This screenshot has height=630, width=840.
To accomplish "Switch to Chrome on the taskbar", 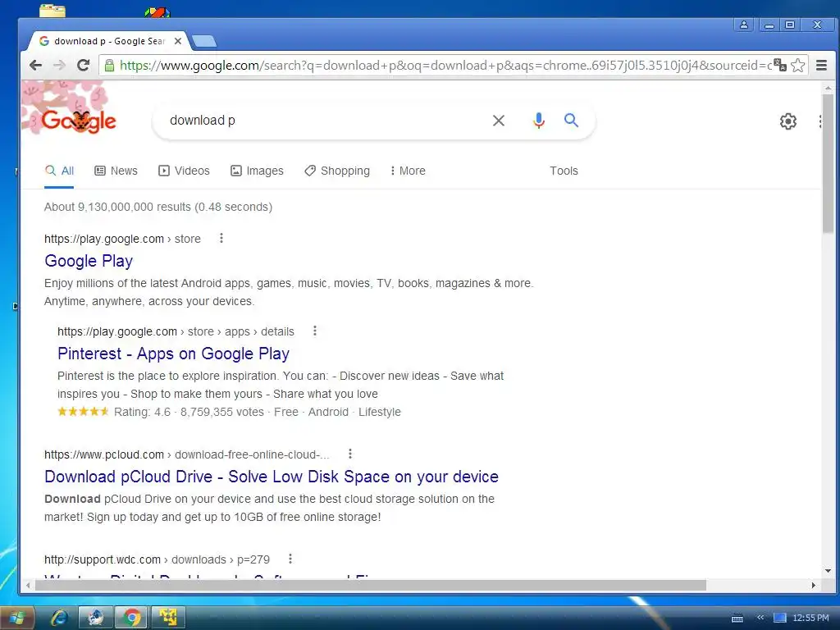I will (x=132, y=618).
